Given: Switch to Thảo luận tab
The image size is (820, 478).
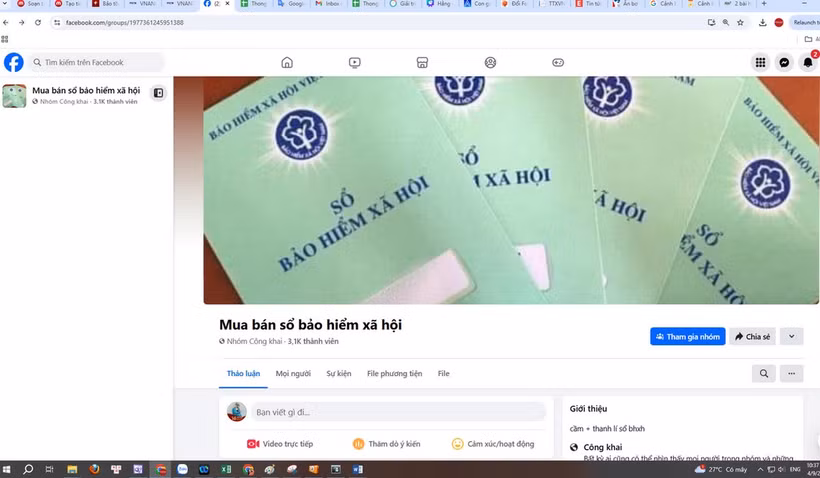Looking at the screenshot, I should click(243, 373).
